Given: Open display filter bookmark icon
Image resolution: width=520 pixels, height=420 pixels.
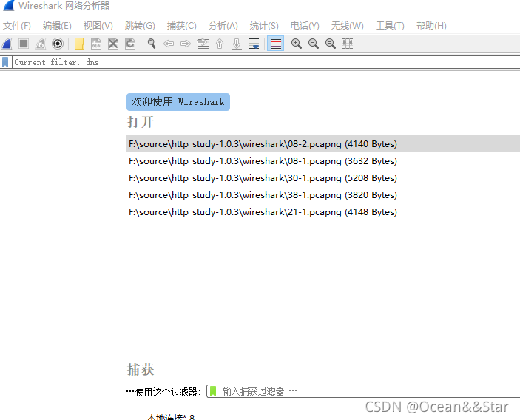Looking at the screenshot, I should pyautogui.click(x=5, y=62).
